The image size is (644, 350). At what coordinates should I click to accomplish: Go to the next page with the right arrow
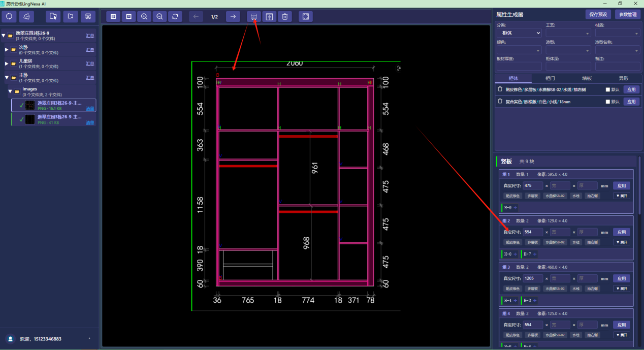(233, 17)
